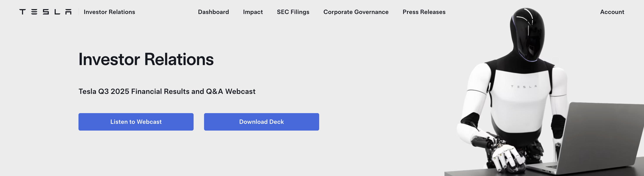Screen dimensions: 644x176
Task: Click the robot's black glossy head
Action: coord(528,33)
